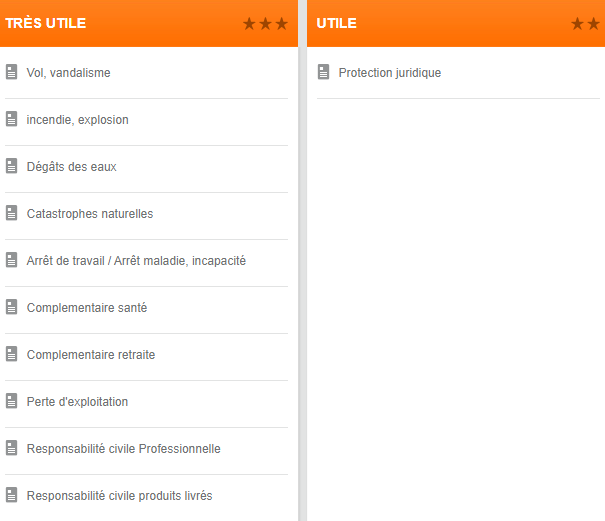Viewport: 605px width, 521px height.
Task: Open Catastrophes naturelles coverage
Action: click(x=90, y=214)
